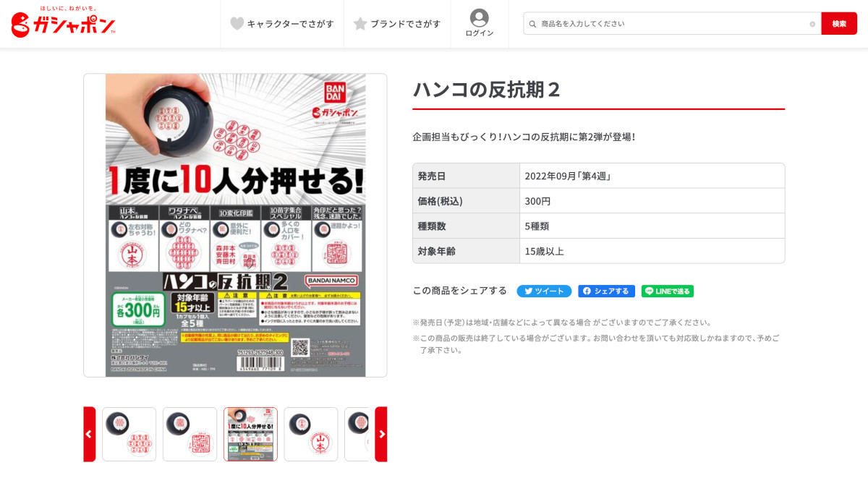Image resolution: width=868 pixels, height=499 pixels.
Task: Click the Gashapon logo
Action: click(63, 22)
